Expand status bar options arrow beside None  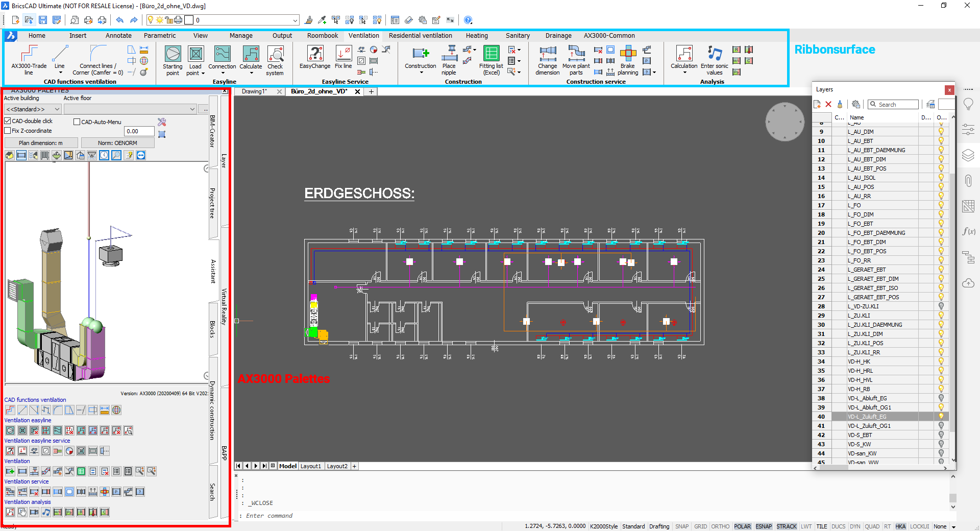coord(953,527)
